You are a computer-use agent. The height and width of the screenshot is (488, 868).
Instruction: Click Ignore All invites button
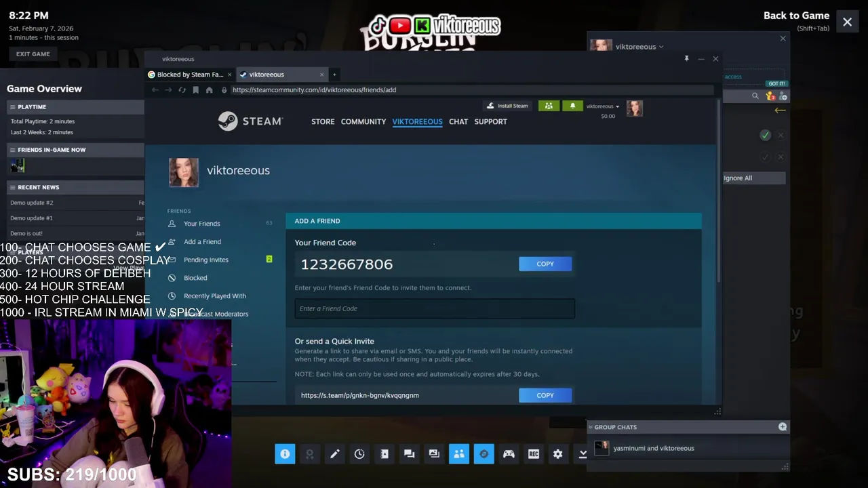coord(754,178)
